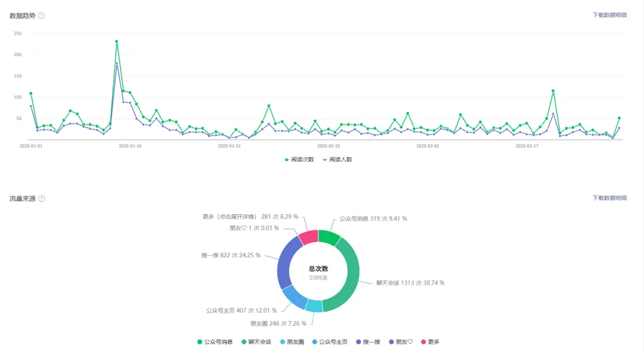Click the 2025-03-02 x-axis date label
This screenshot has width=644, height=352.
pyautogui.click(x=428, y=146)
